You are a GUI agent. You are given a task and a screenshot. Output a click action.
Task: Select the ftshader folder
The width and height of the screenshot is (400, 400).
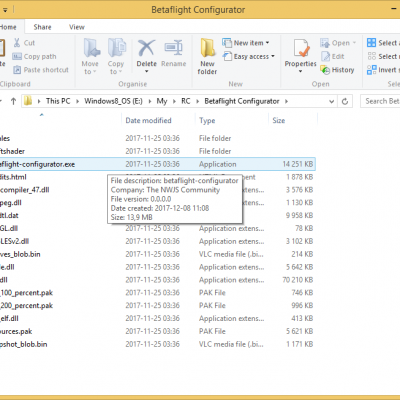tap(12, 151)
